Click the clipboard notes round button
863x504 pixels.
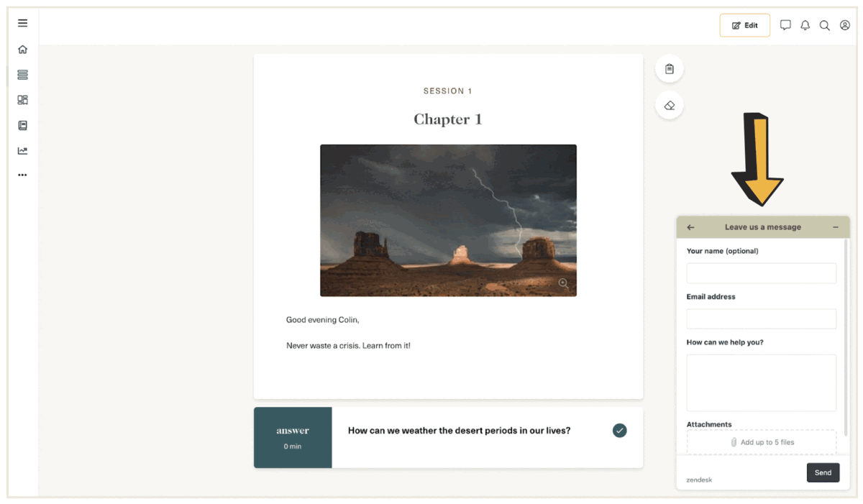[x=669, y=69]
